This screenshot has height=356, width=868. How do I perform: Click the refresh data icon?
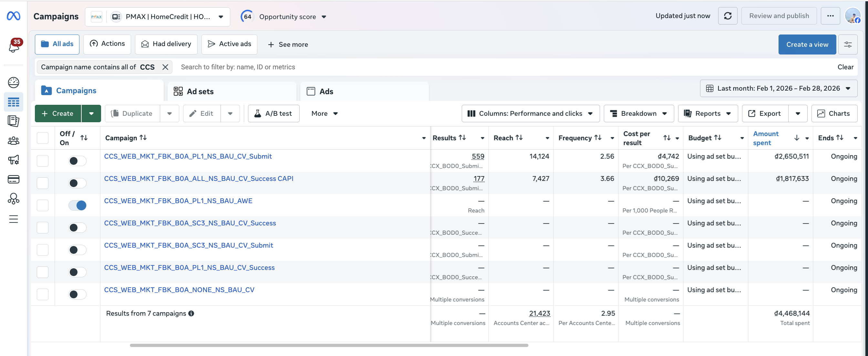pos(728,16)
